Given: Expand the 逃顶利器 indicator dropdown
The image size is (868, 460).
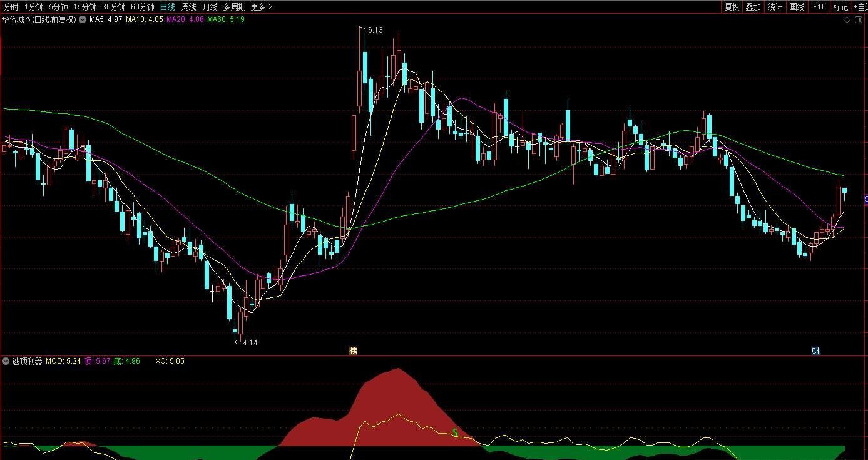Looking at the screenshot, I should [6, 361].
